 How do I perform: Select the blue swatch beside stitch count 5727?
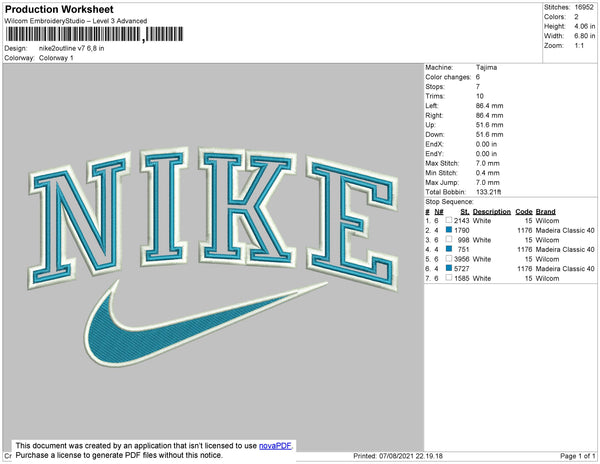point(449,268)
